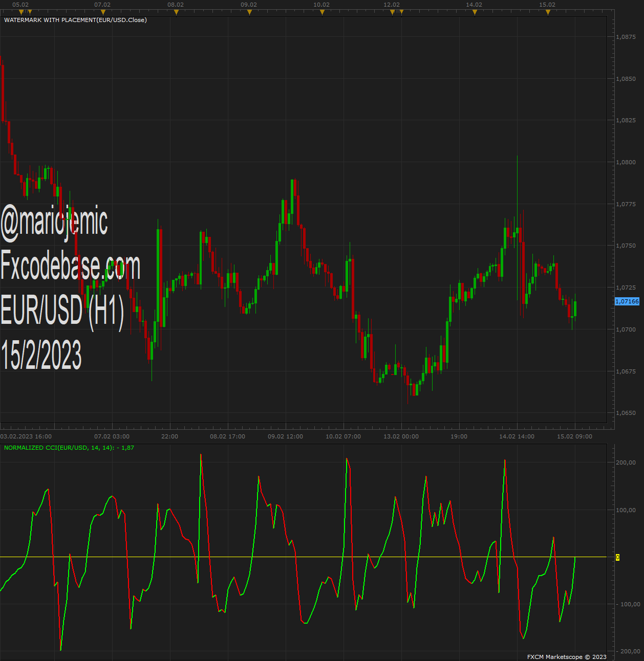This screenshot has width=644, height=661.
Task: Click the 07.02 03:00 time axis label
Action: coord(112,436)
